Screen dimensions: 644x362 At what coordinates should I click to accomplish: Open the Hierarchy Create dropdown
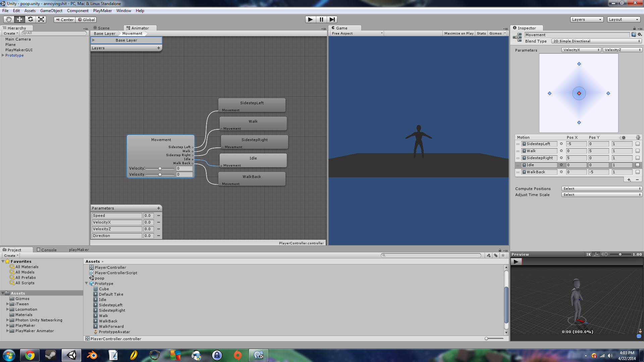coord(11,33)
